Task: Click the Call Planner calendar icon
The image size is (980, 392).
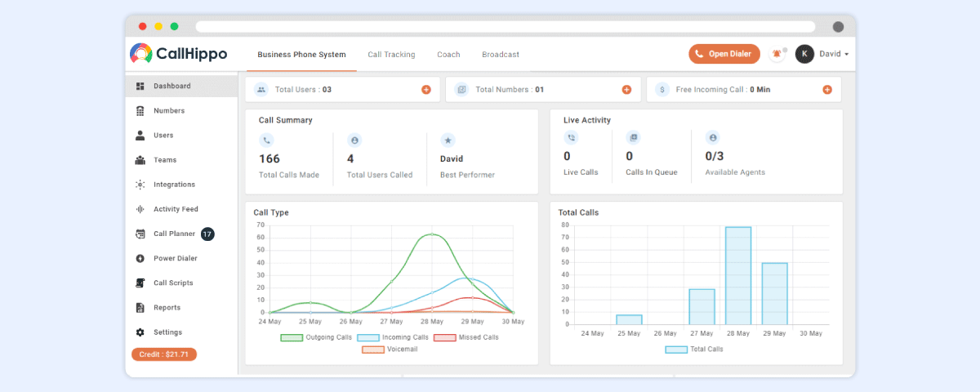Action: tap(140, 234)
